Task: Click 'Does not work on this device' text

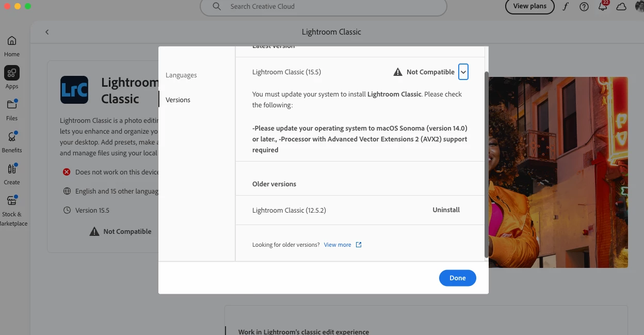Action: tap(117, 172)
